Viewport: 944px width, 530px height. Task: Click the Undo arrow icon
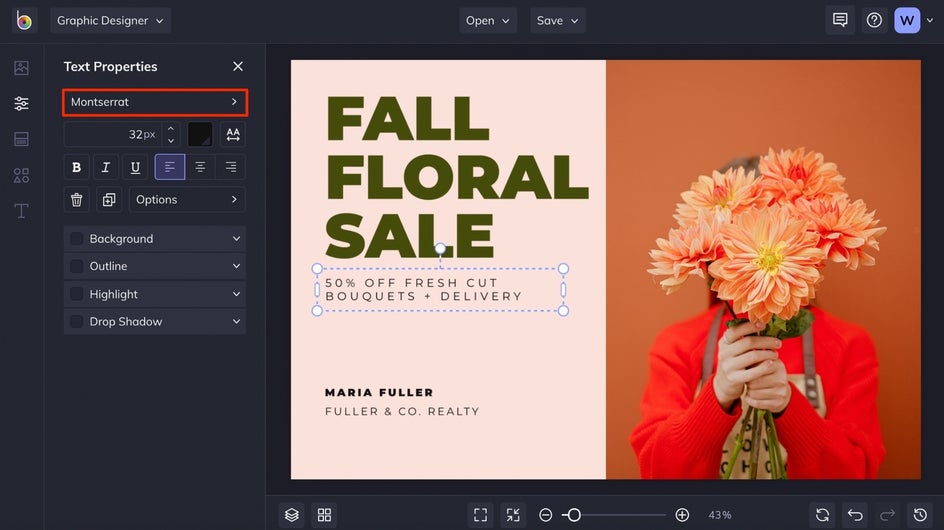pos(855,515)
